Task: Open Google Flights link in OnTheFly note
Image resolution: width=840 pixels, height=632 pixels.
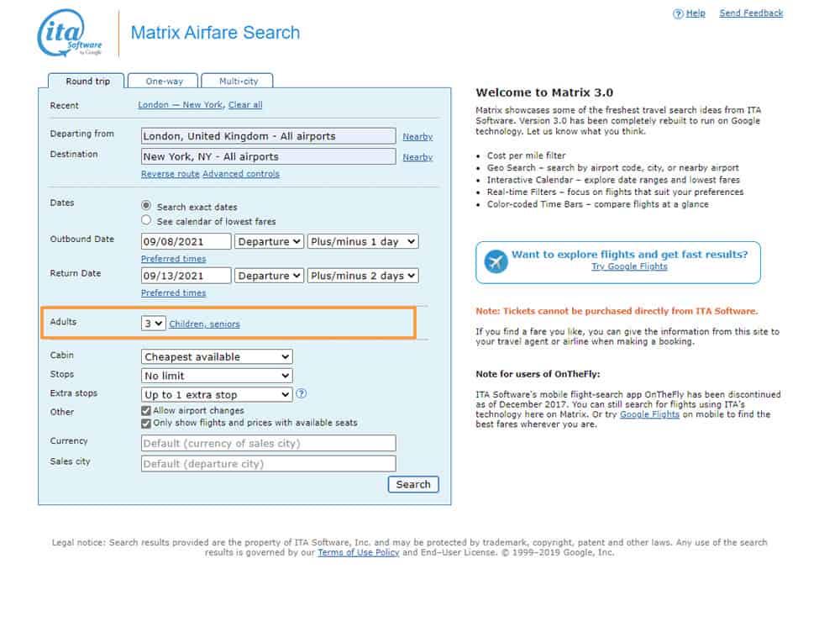Action: [x=649, y=414]
